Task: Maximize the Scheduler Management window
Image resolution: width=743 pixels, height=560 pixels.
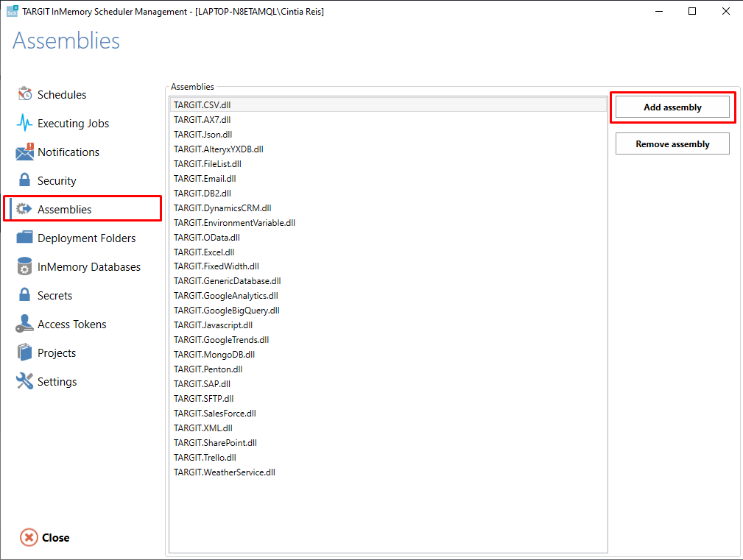Action: point(692,11)
